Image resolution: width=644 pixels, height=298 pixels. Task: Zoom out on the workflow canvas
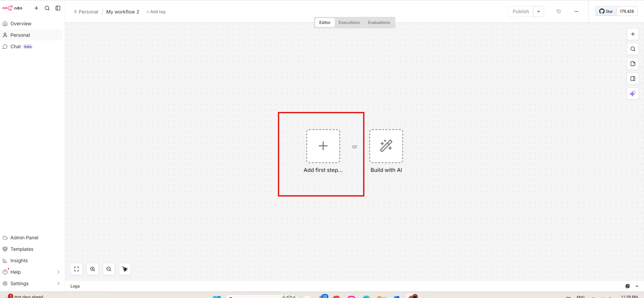(109, 269)
